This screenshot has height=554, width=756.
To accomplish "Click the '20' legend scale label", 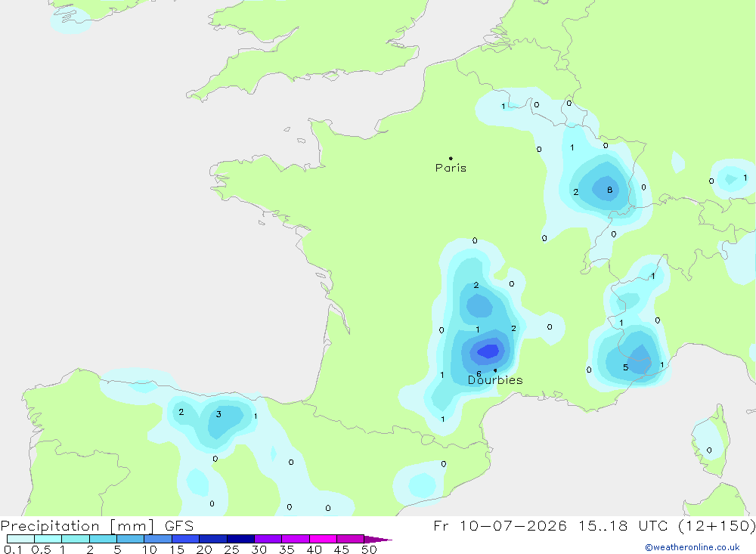I will pyautogui.click(x=204, y=549).
